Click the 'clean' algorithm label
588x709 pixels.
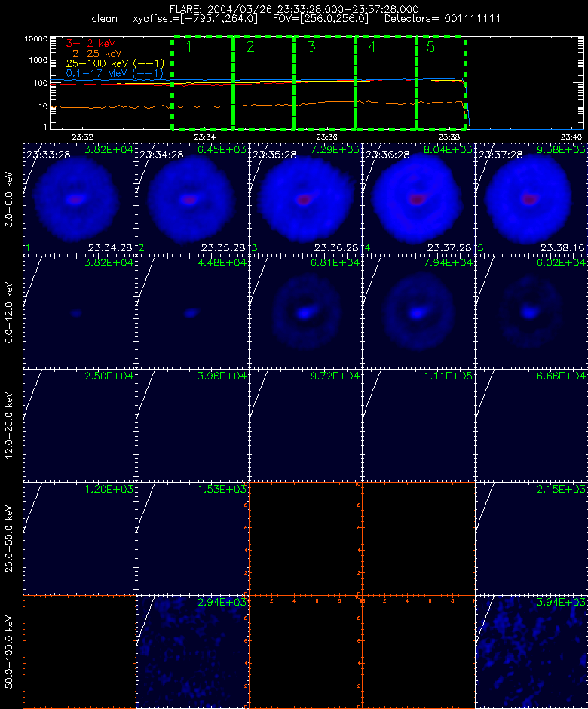tap(104, 19)
